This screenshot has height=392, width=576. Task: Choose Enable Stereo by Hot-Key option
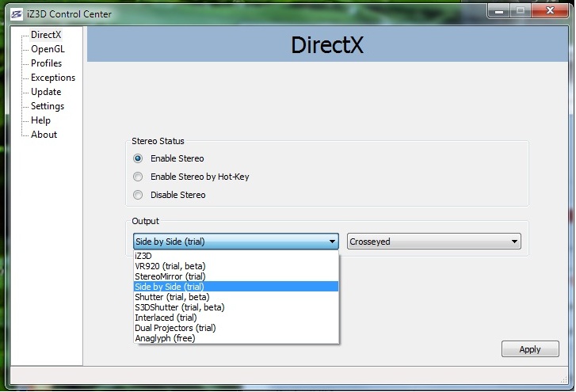(138, 177)
